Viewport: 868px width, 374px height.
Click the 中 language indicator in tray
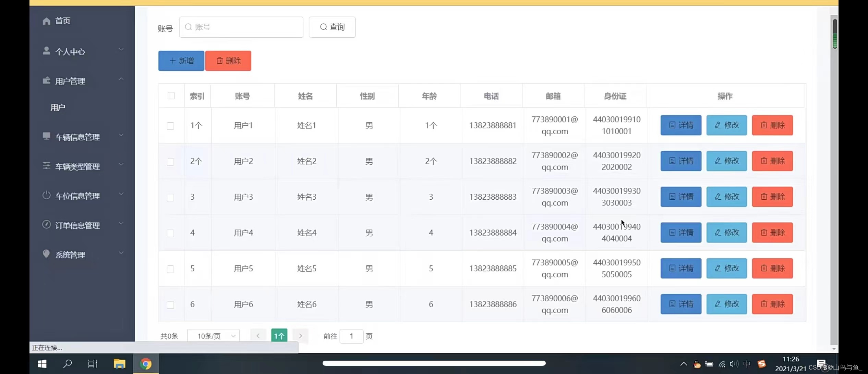(x=747, y=364)
